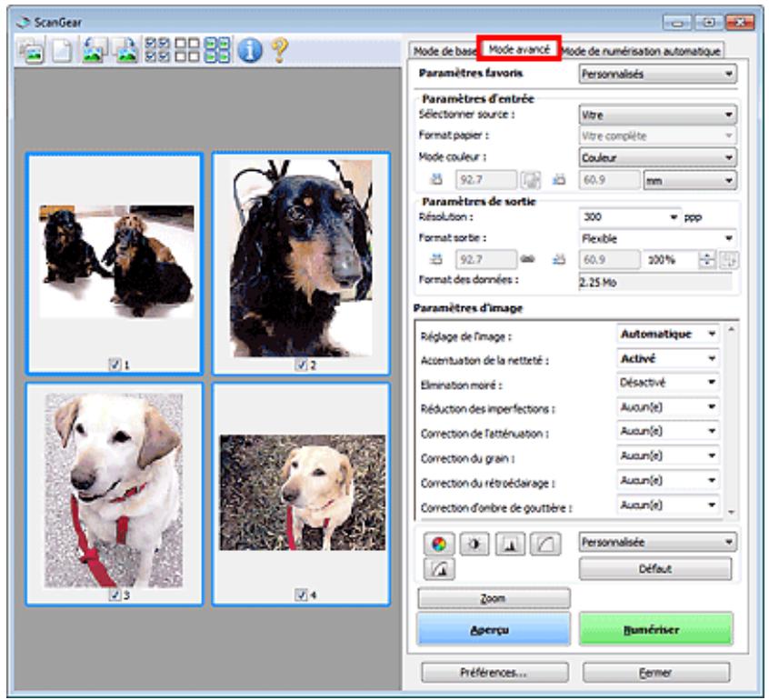Select the white dog with red leash thumbnail
769x700 pixels.
click(115, 494)
